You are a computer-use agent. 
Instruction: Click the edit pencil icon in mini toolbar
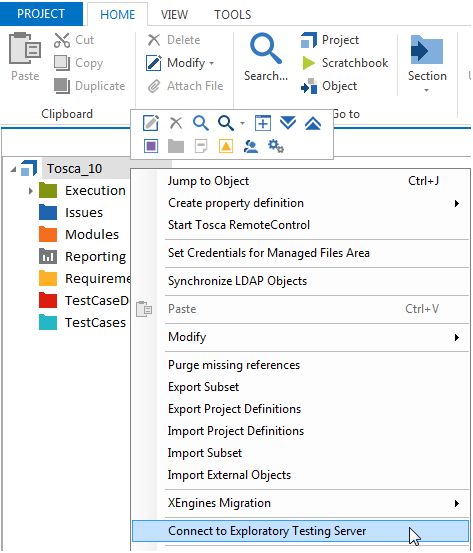(x=151, y=123)
